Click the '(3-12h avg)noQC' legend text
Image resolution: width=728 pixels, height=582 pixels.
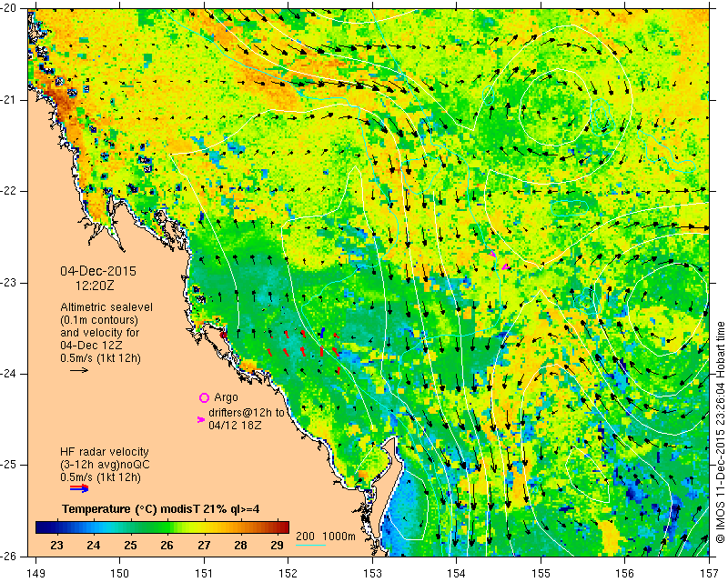click(x=105, y=464)
